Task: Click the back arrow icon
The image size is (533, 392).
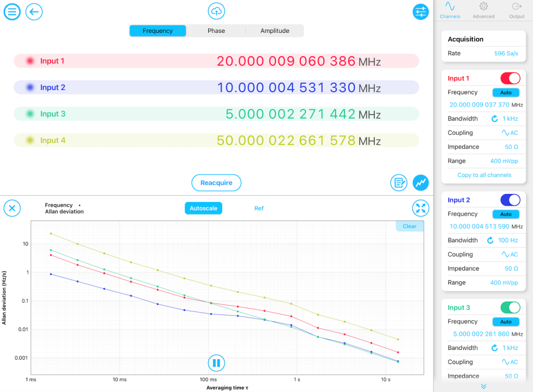Action: tap(34, 11)
